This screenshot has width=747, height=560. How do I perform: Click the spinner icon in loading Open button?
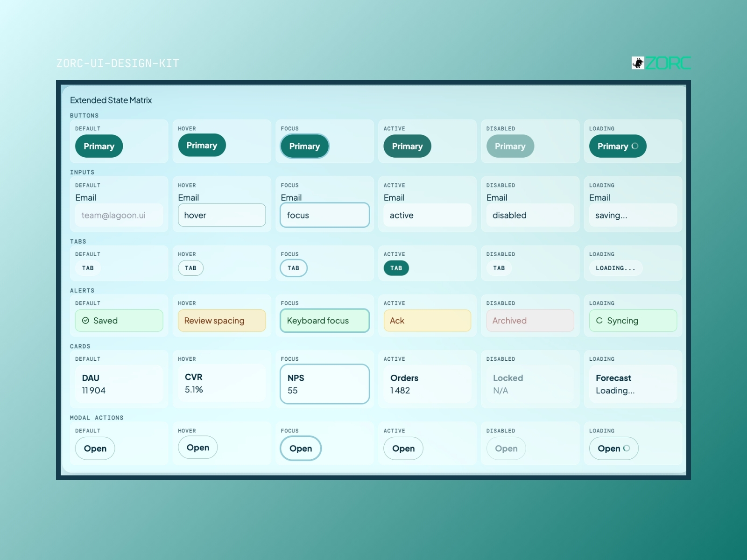(627, 448)
